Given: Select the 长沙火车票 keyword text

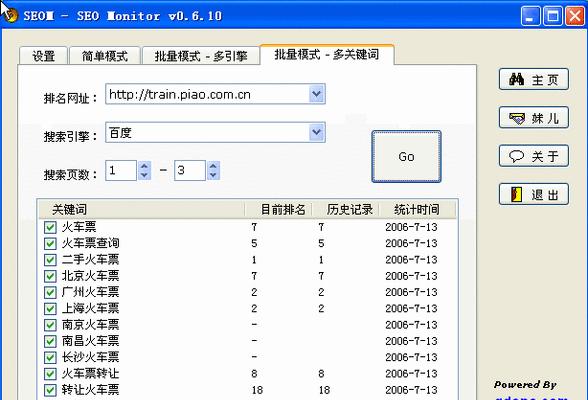Looking at the screenshot, I should click(90, 357).
